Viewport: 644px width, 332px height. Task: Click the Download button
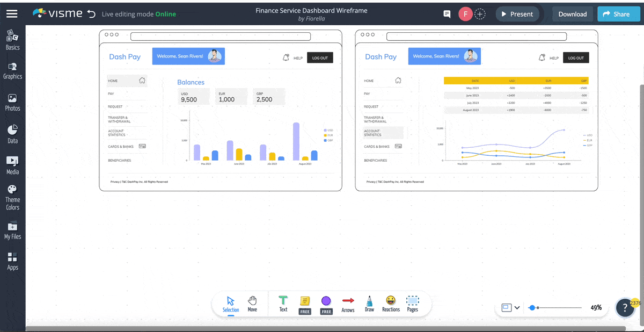(x=572, y=14)
